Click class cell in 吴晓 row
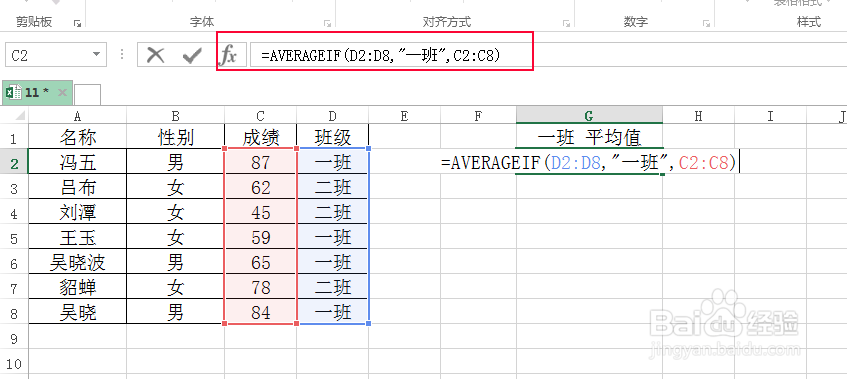Image resolution: width=847 pixels, height=379 pixels. 333,313
